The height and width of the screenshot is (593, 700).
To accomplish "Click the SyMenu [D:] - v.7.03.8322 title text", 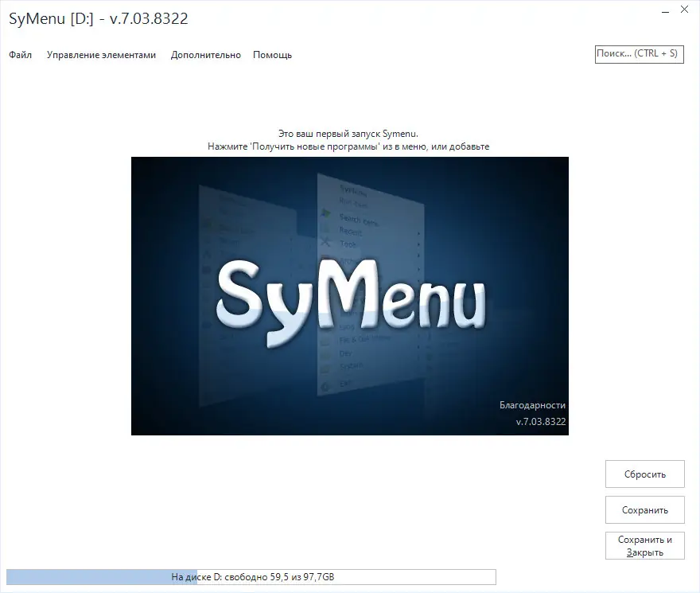I will coord(98,19).
